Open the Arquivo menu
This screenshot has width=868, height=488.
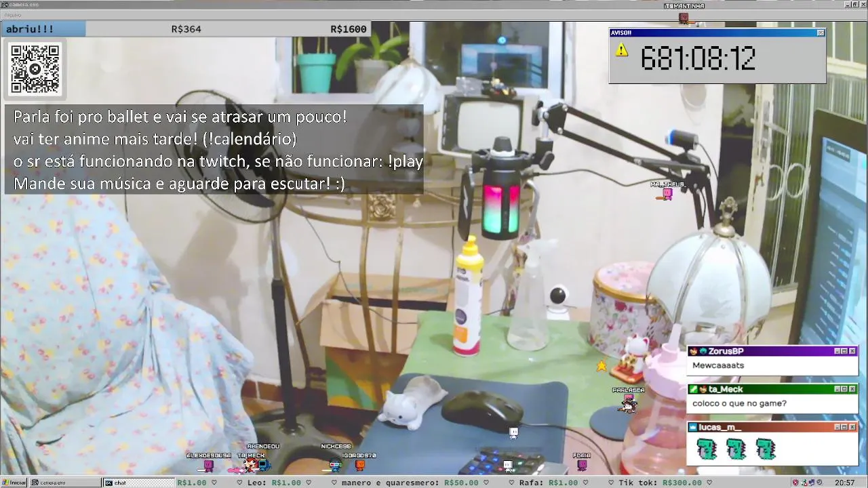pyautogui.click(x=13, y=15)
